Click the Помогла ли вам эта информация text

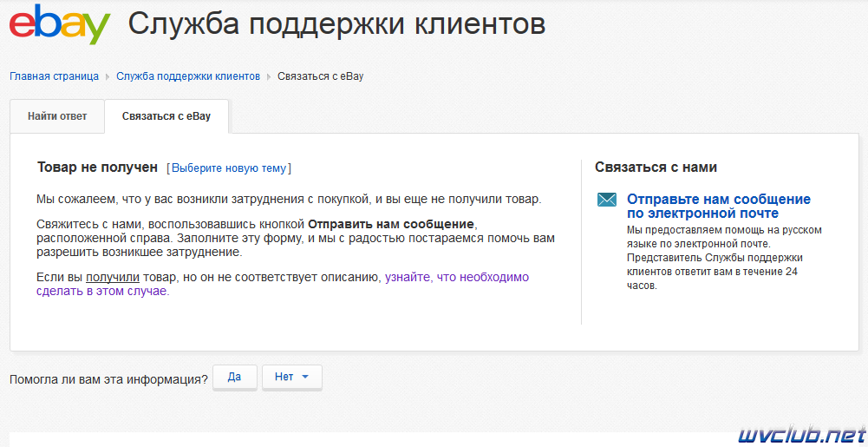(108, 379)
